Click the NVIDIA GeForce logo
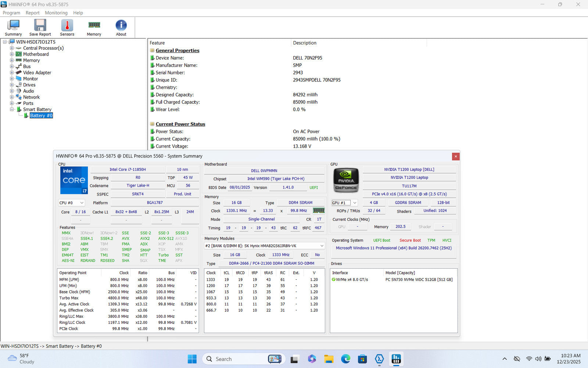Image resolution: width=588 pixels, height=368 pixels. [x=346, y=180]
